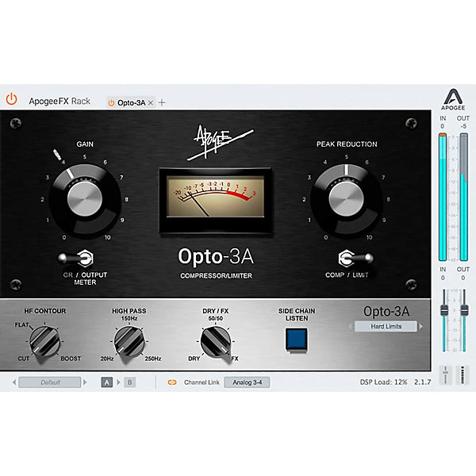Click the Opto-3A tab power icon
The width and height of the screenshot is (476, 476).
pyautogui.click(x=111, y=102)
